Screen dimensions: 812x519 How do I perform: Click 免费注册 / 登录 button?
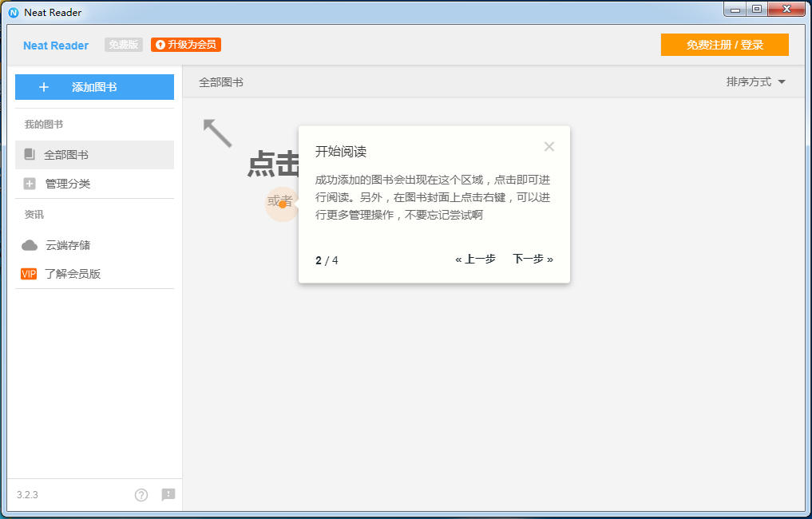click(724, 45)
